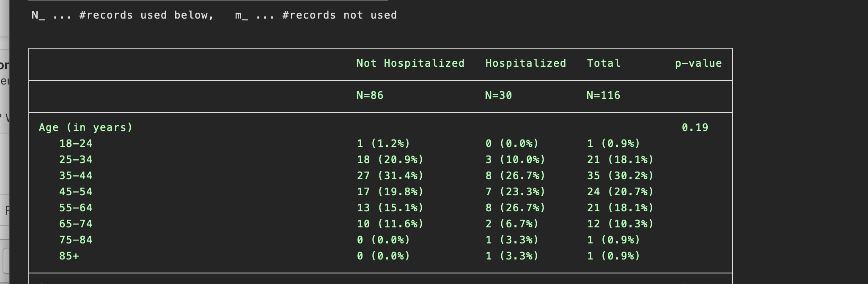Image resolution: width=868 pixels, height=284 pixels.
Task: Click the 'Hospitalized' column header text
Action: pos(525,63)
